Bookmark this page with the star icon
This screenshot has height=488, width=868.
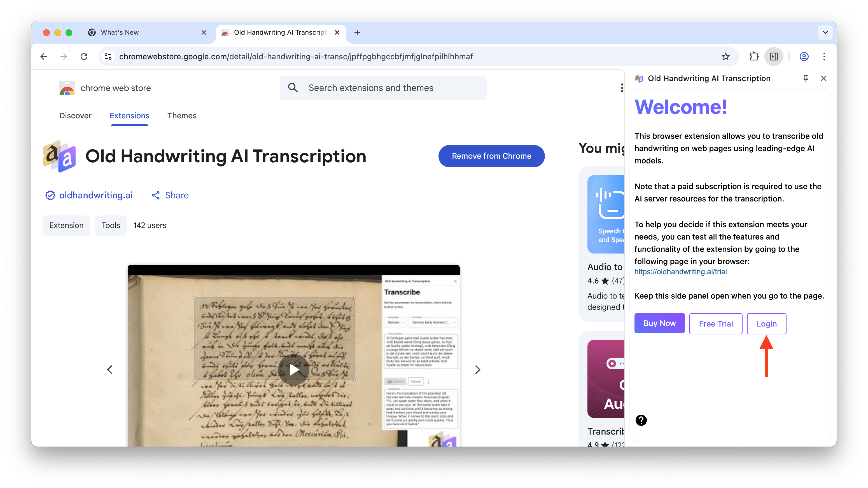pos(726,57)
